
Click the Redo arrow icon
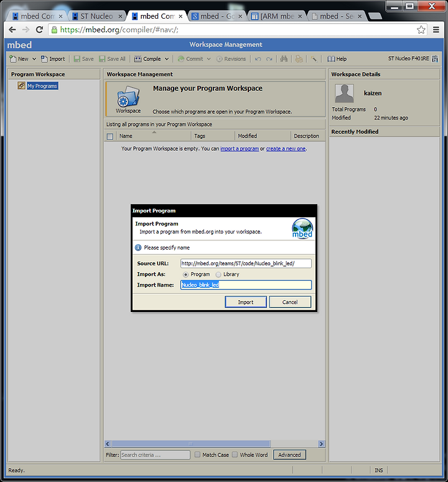[x=269, y=59]
